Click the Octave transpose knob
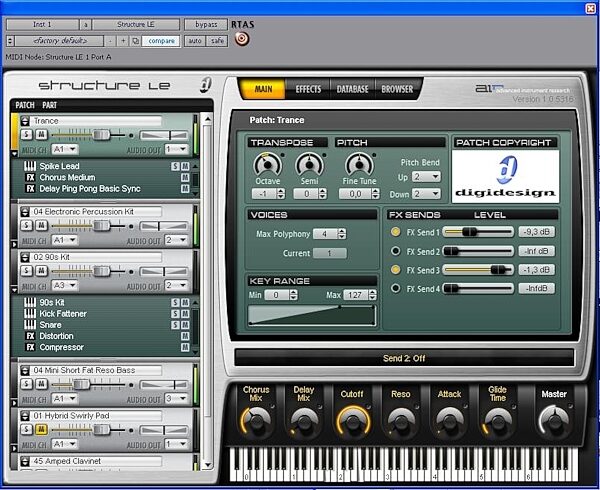600x490 pixels. [267, 164]
